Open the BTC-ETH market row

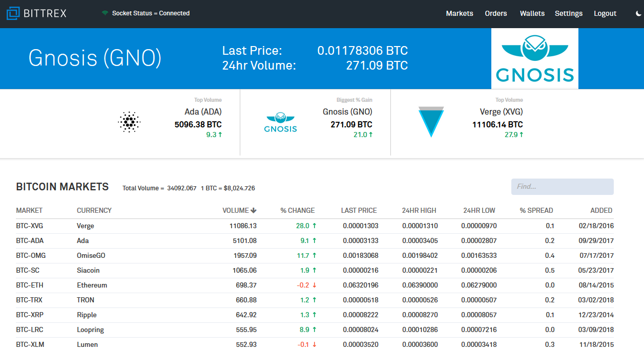315,285
